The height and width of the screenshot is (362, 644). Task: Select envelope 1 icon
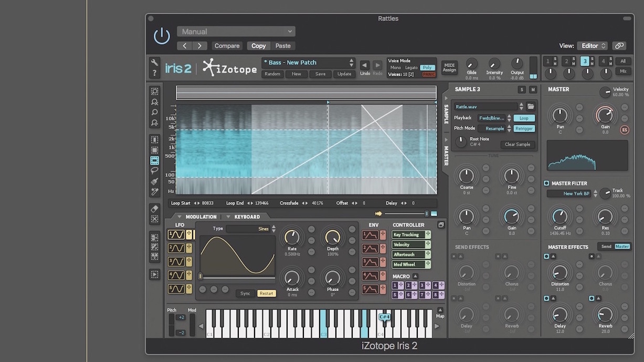(370, 235)
